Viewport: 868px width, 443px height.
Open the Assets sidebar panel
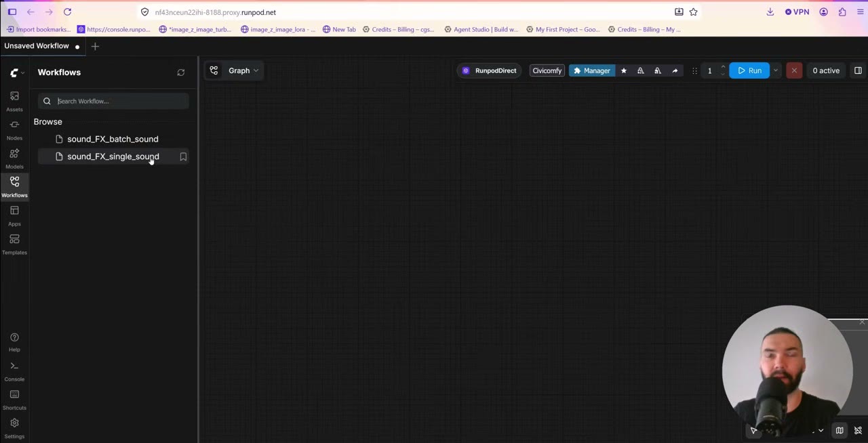14,100
